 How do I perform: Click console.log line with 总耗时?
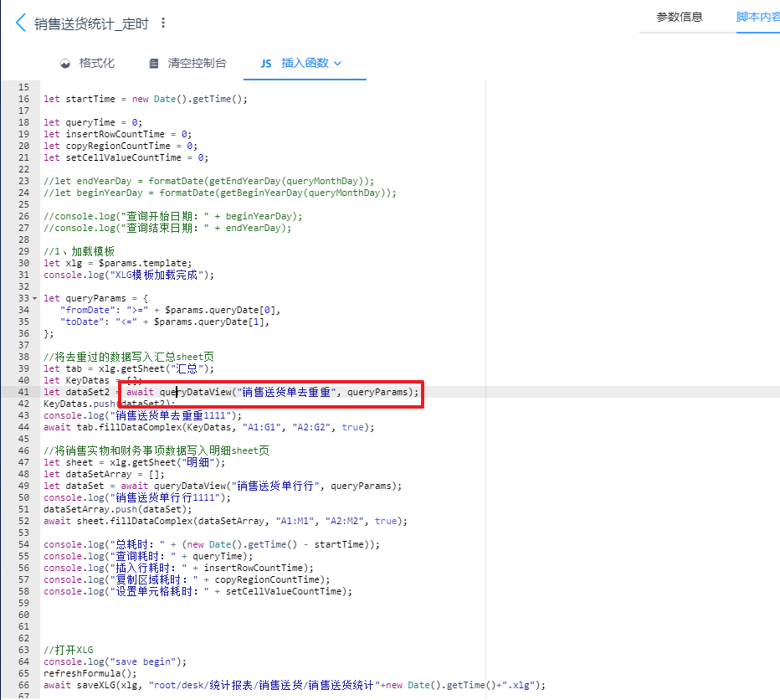pyautogui.click(x=212, y=544)
